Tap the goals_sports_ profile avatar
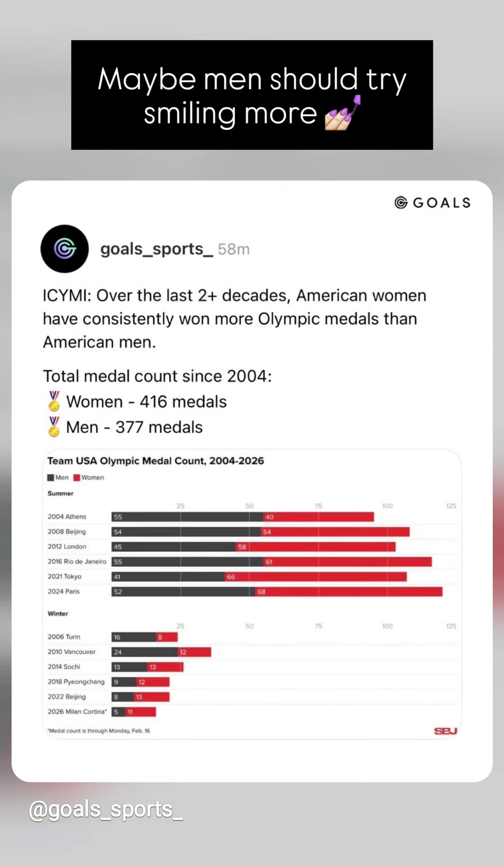The image size is (504, 866). pos(65,249)
